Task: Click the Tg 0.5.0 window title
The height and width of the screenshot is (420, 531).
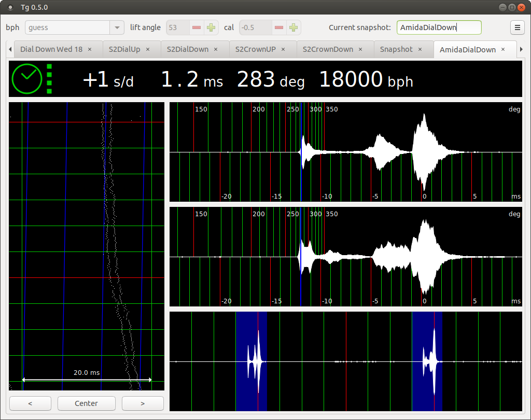Action: [x=34, y=7]
